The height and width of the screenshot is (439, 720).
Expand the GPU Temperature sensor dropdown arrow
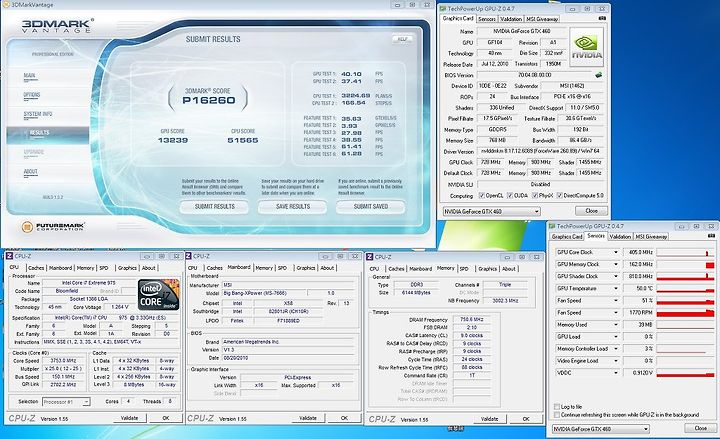point(616,288)
